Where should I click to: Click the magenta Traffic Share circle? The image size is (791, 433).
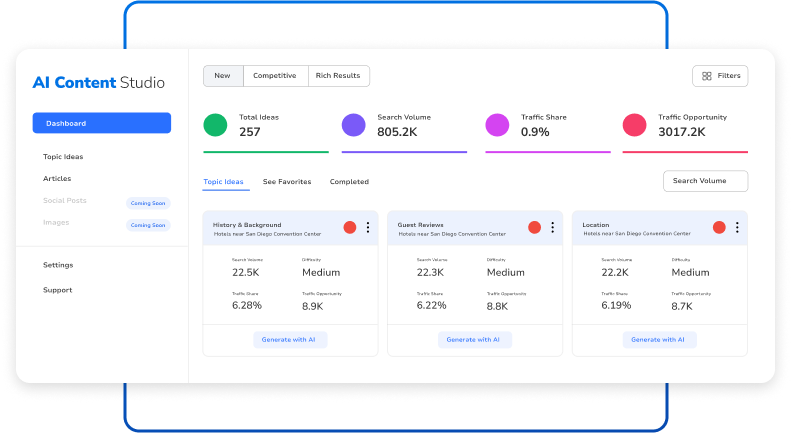pyautogui.click(x=497, y=125)
